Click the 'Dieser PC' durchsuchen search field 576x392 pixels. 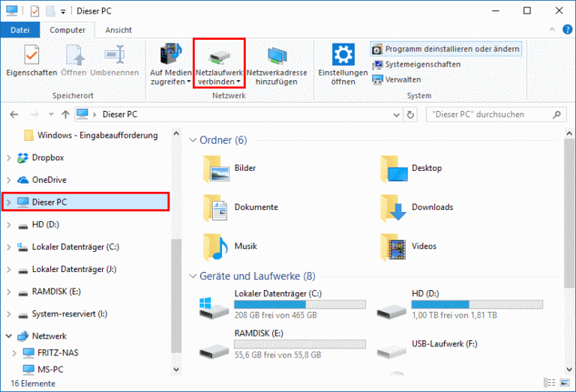pos(490,115)
